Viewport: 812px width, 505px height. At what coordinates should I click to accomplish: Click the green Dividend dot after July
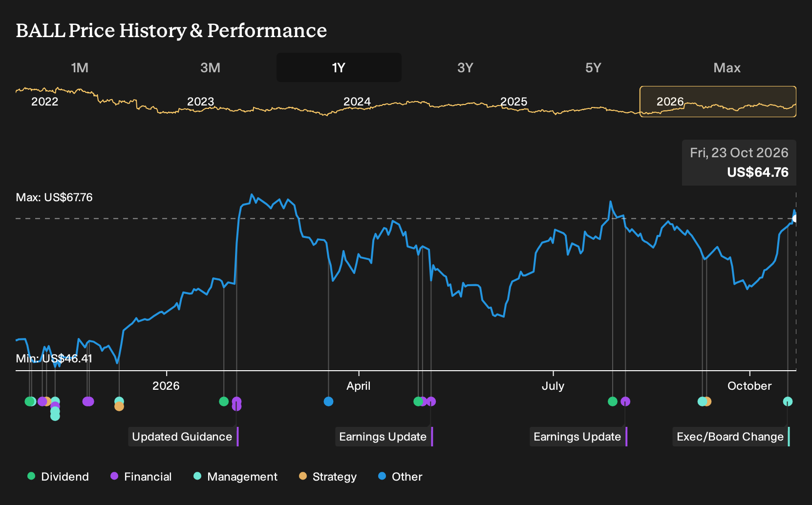[x=613, y=401]
